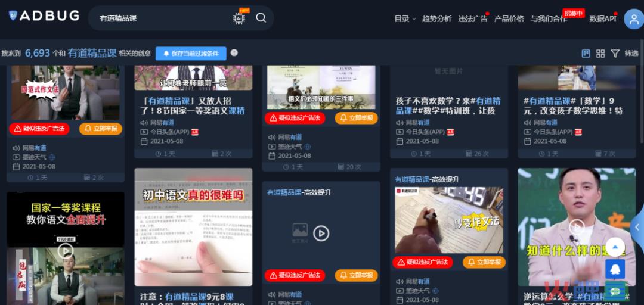Open the 国范式作文法 thumbnail
This screenshot has height=305, width=644.
66,93
